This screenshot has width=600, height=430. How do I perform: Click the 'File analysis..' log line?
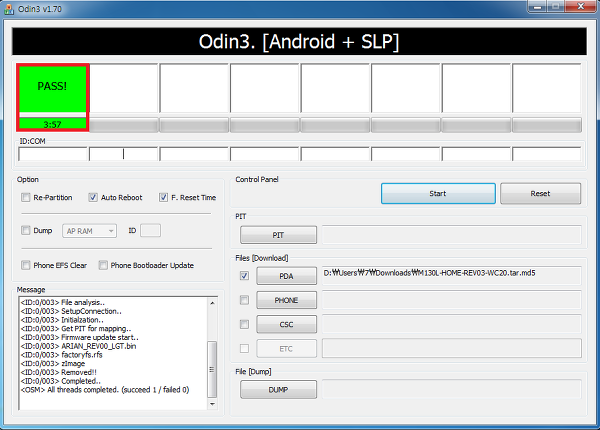pos(63,303)
